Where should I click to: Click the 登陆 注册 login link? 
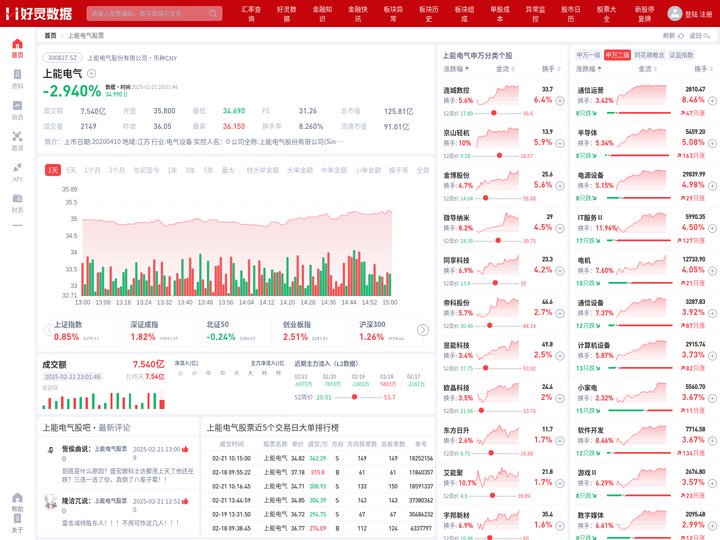[698, 14]
